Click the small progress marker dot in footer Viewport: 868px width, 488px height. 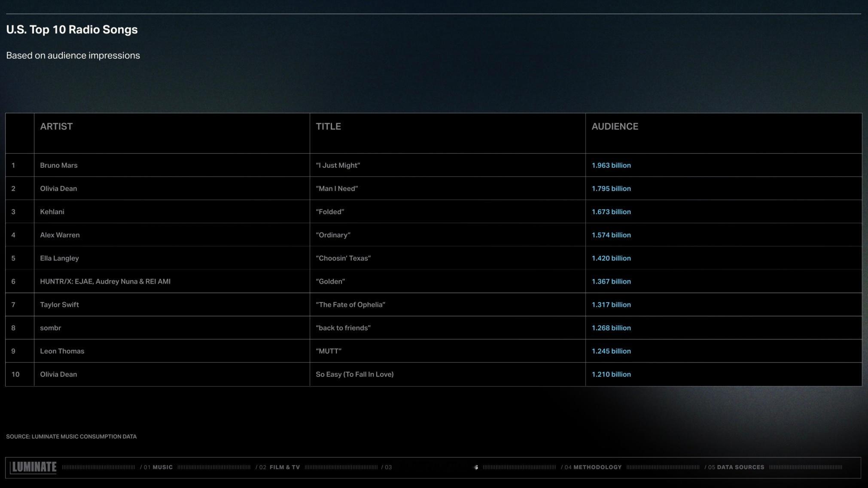point(476,467)
